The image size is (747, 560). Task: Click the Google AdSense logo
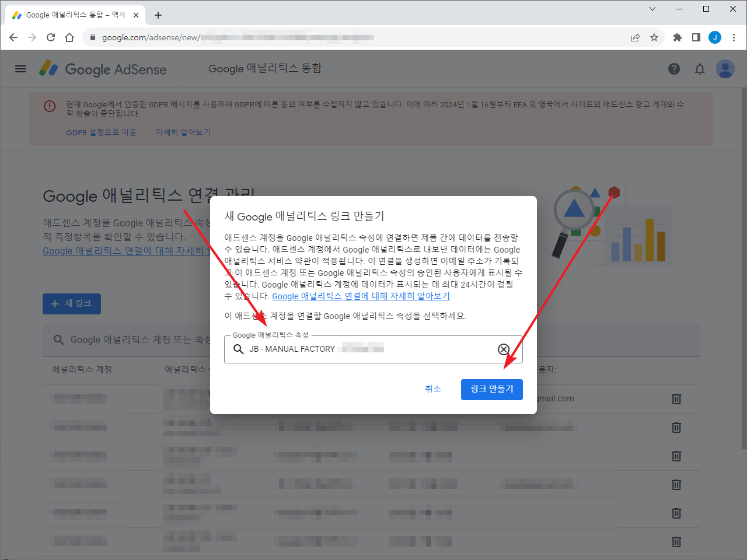pos(103,69)
